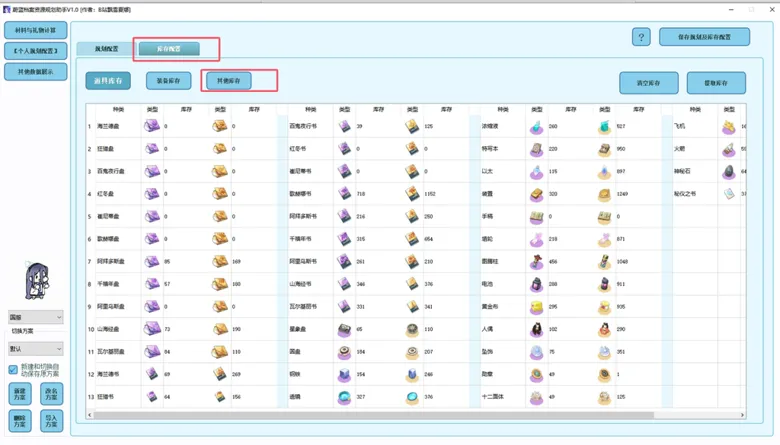Open the 个人规划配置 section
The image size is (780, 445).
pos(35,51)
